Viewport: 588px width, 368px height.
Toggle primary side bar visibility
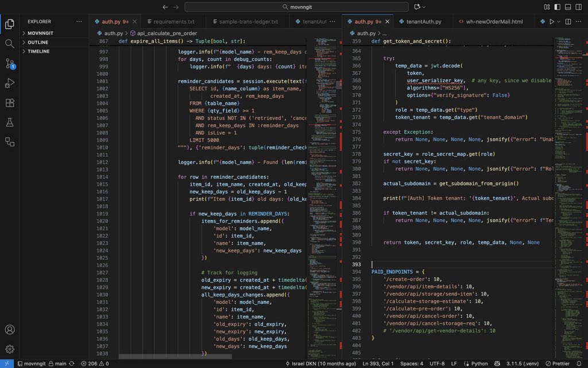557,7
